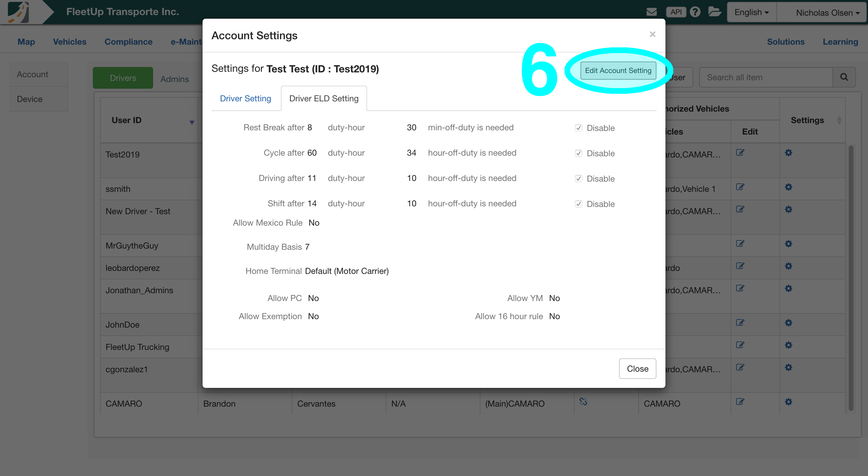
Task: Open the Solutions menu
Action: [x=786, y=42]
